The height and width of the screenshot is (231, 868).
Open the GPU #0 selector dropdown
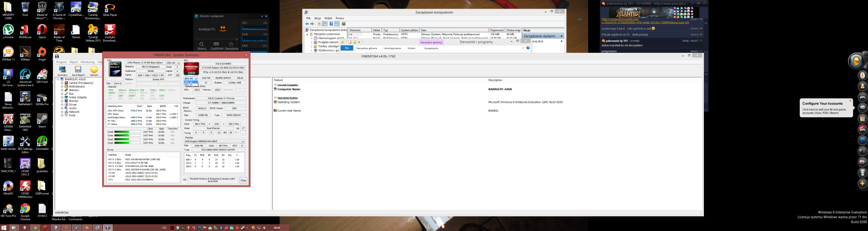[191, 79]
